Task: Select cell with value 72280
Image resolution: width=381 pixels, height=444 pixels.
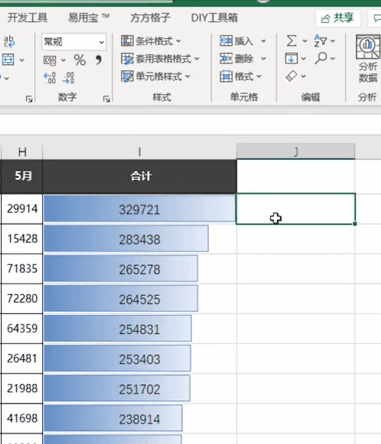Action: pos(22,299)
